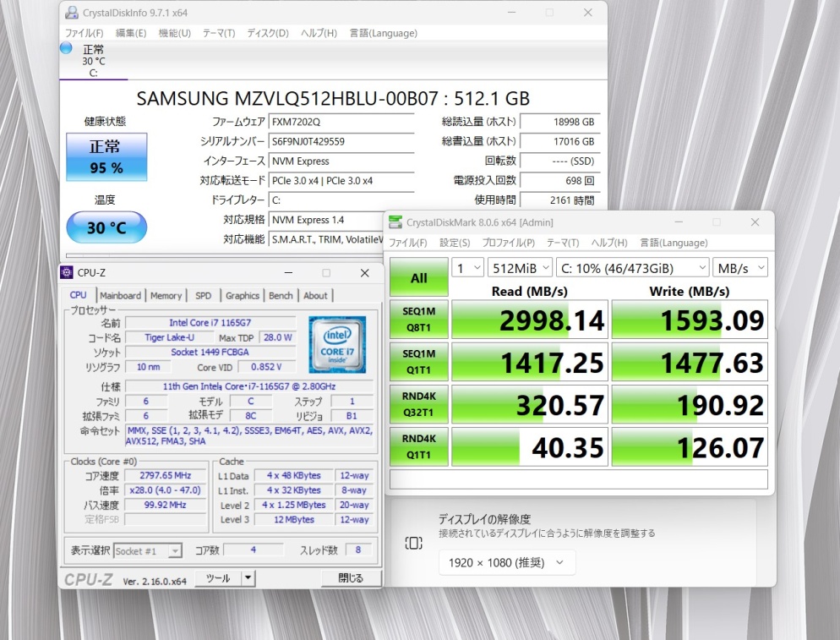
Task: Click the ファームウェア field FXM7202Q
Action: [341, 122]
